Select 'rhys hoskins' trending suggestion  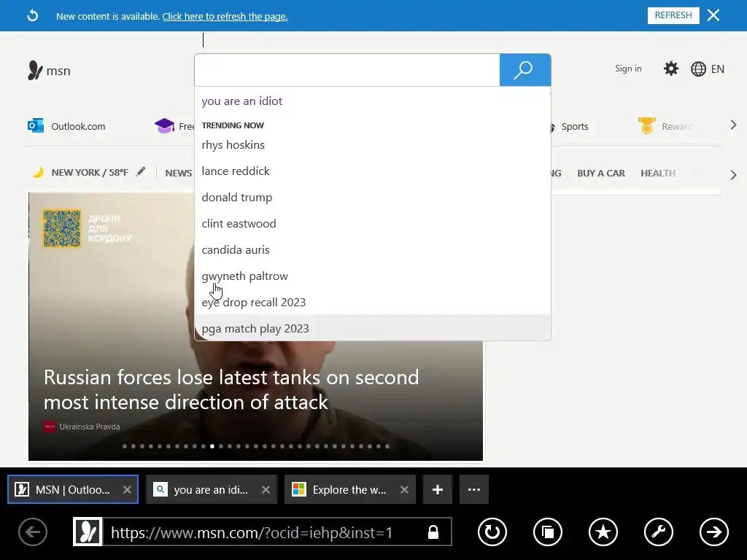pyautogui.click(x=373, y=145)
